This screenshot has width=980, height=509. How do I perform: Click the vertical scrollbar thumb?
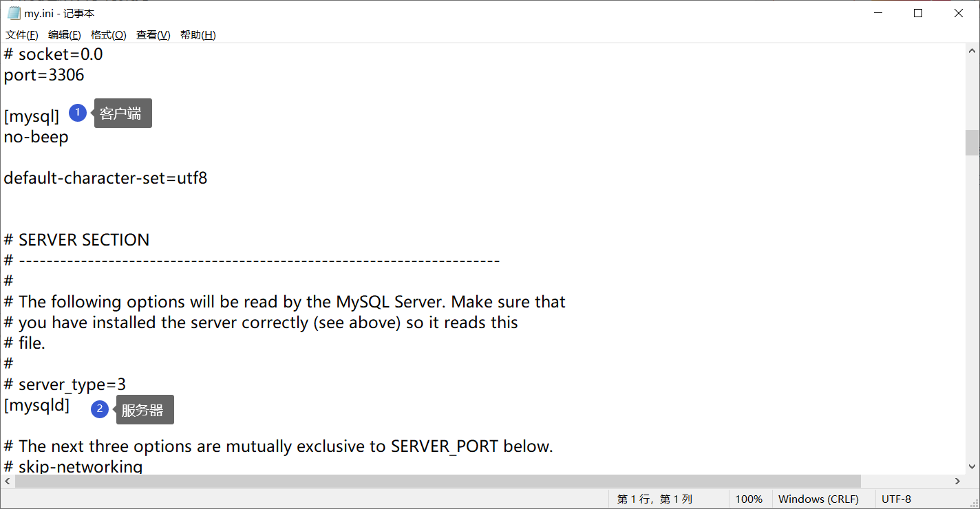click(972, 143)
